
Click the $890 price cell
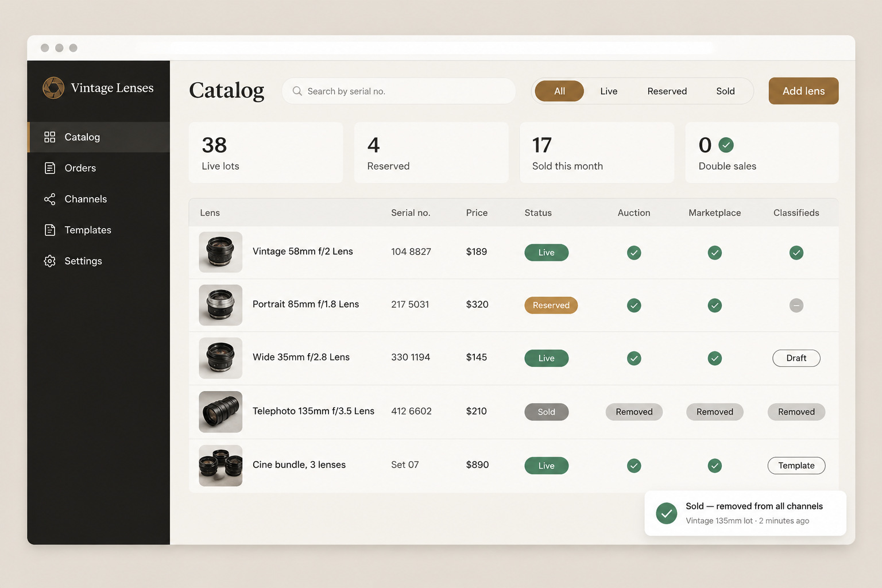(477, 465)
